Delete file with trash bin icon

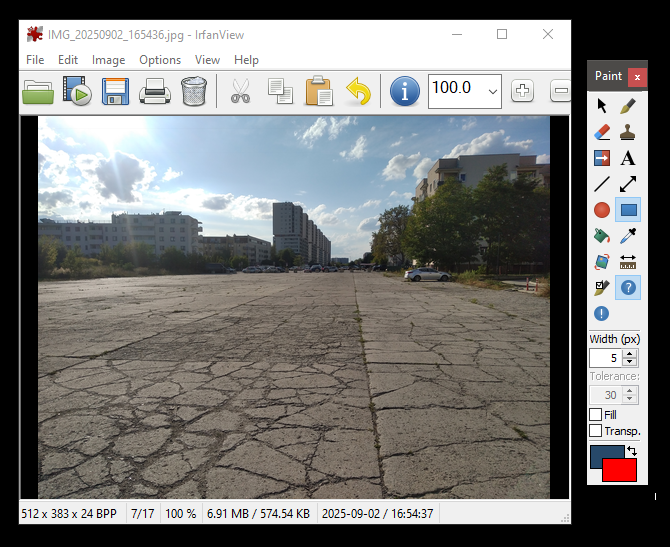tap(194, 91)
